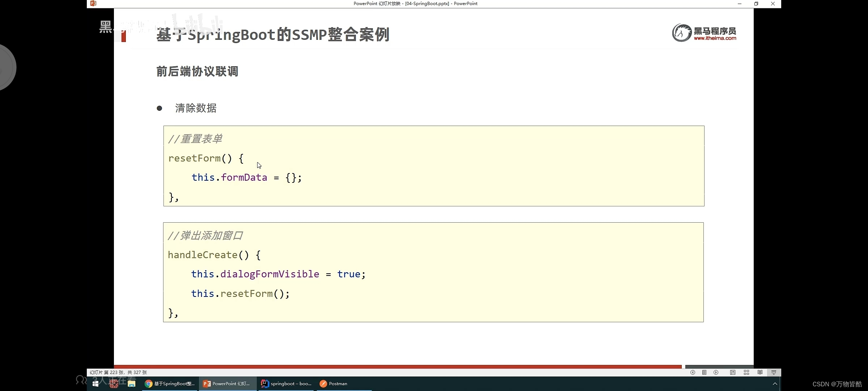
Task: Click the comment //重置表单
Action: 195,139
